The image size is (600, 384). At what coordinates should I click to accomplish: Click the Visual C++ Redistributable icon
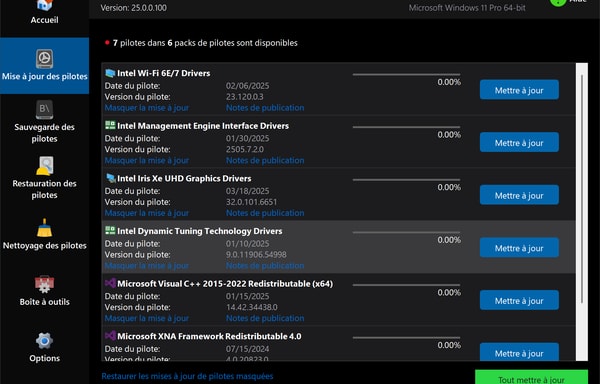click(x=110, y=283)
